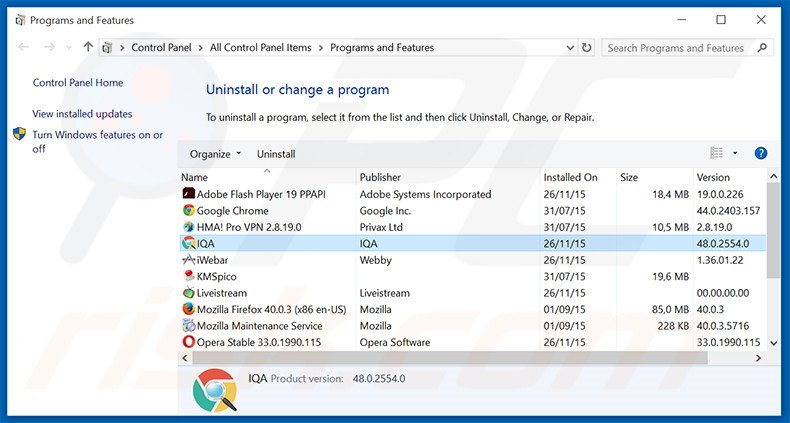Click the KMSpico program icon
The width and height of the screenshot is (790, 423).
click(x=188, y=276)
